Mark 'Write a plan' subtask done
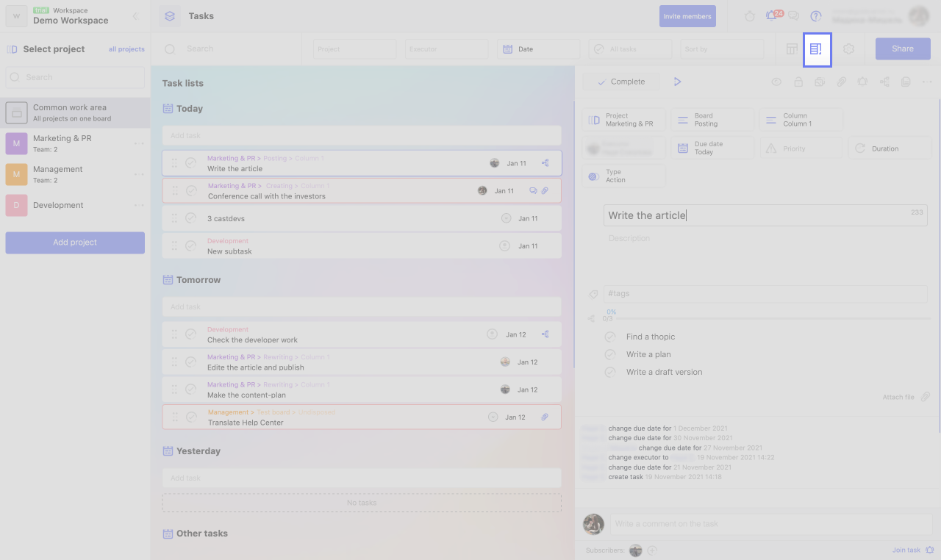This screenshot has width=941, height=560. (610, 354)
